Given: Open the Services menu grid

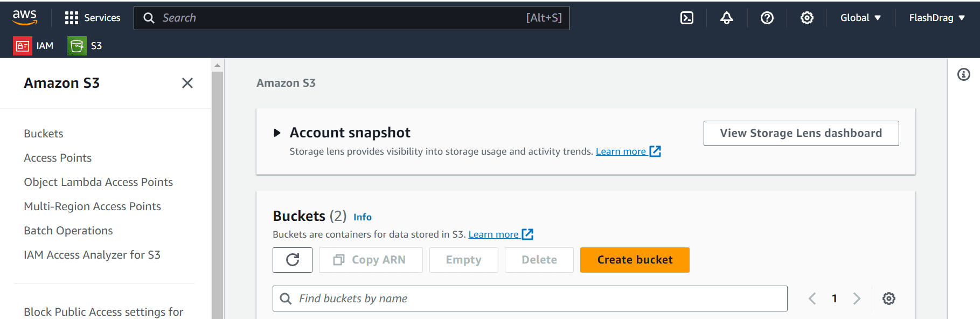Looking at the screenshot, I should 92,18.
